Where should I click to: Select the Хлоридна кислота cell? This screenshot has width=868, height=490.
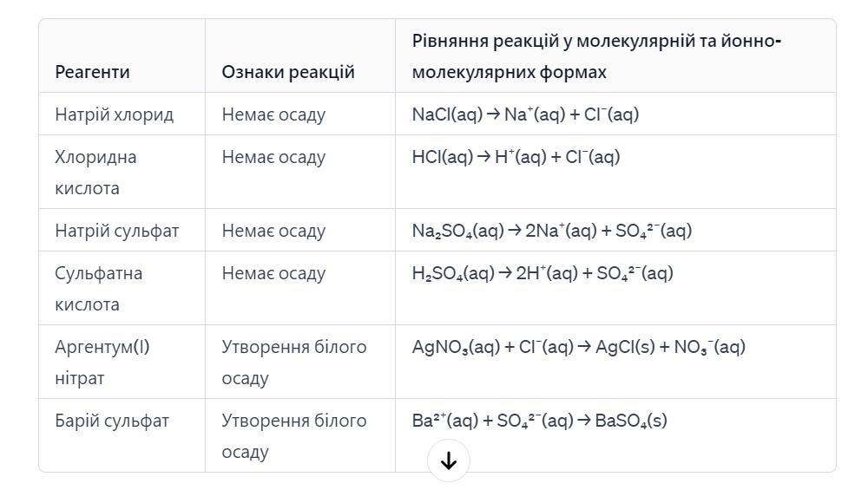coord(95,173)
